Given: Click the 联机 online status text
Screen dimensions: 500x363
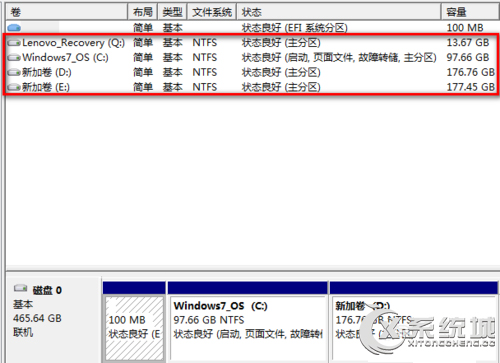Looking at the screenshot, I should (x=23, y=332).
